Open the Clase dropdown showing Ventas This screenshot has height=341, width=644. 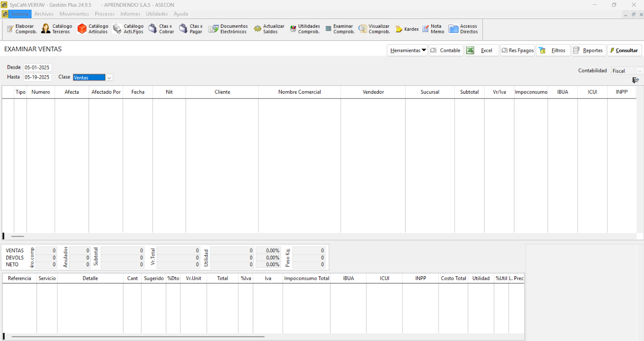tap(109, 78)
